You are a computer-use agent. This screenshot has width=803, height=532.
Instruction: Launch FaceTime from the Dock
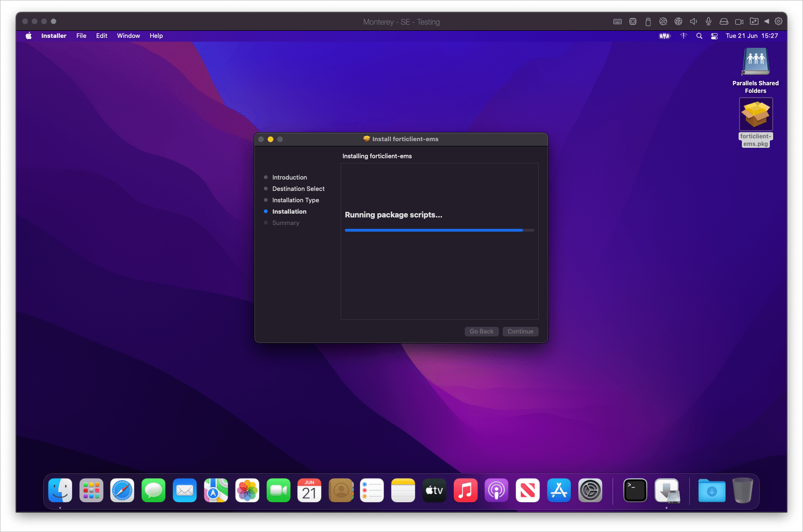tap(279, 490)
